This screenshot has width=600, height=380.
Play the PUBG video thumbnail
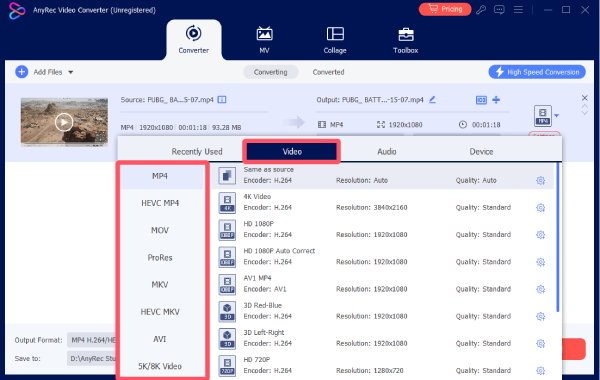pyautogui.click(x=64, y=122)
